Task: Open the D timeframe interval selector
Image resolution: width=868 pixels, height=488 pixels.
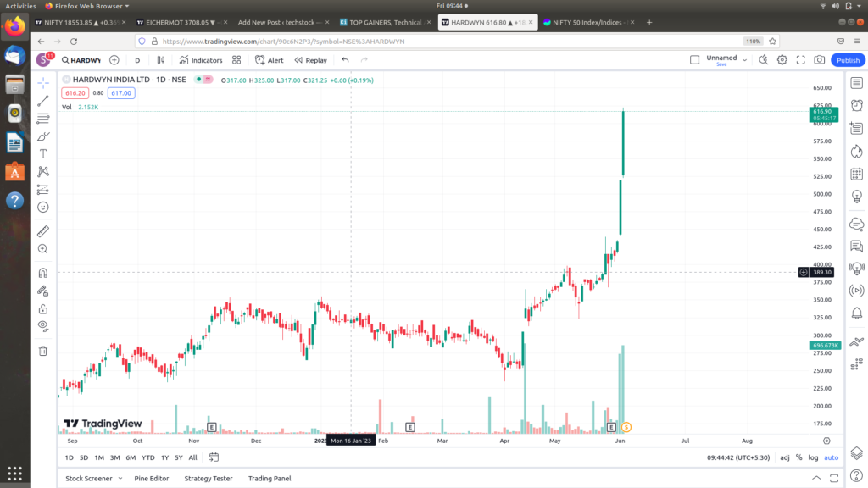Action: 137,60
